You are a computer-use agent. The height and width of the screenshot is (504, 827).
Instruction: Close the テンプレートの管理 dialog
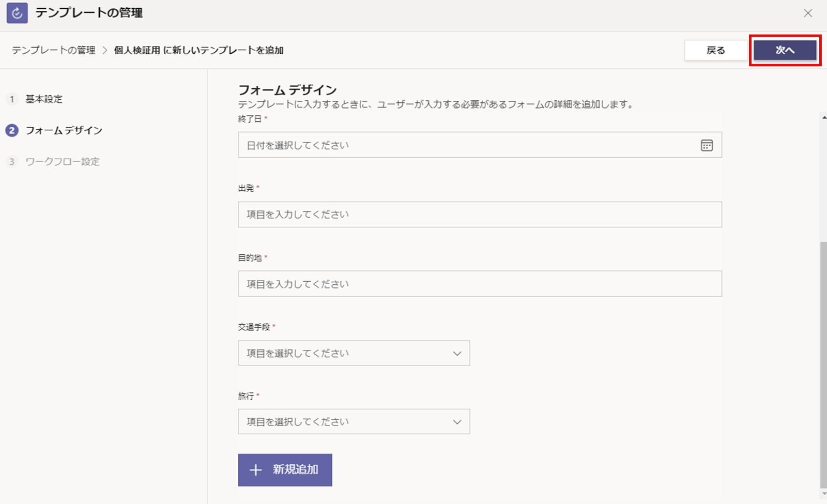pyautogui.click(x=808, y=13)
